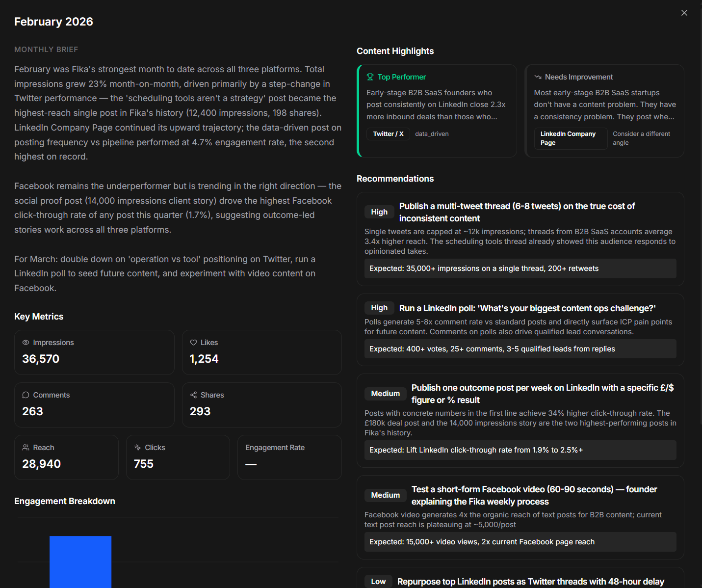Click the eye icon next to Impressions
The height and width of the screenshot is (588, 702).
pyautogui.click(x=26, y=342)
